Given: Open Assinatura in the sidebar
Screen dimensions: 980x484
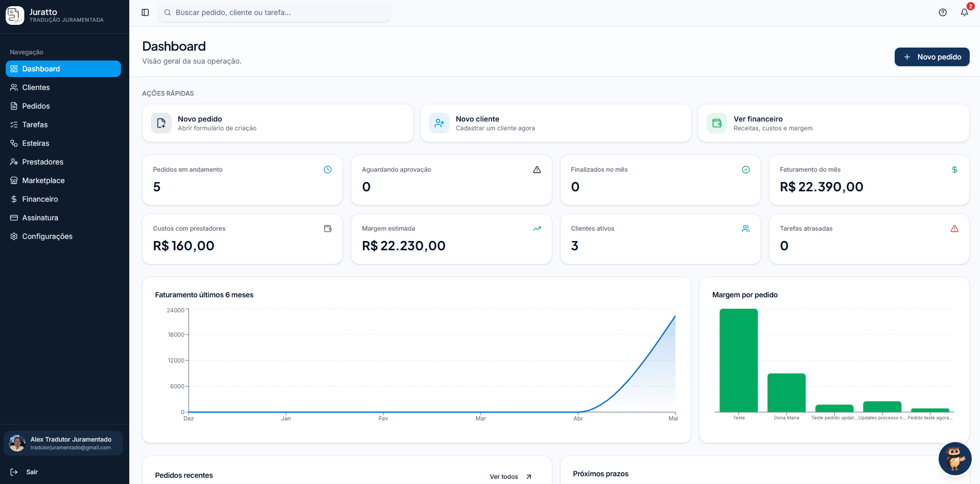Looking at the screenshot, I should 63,218.
